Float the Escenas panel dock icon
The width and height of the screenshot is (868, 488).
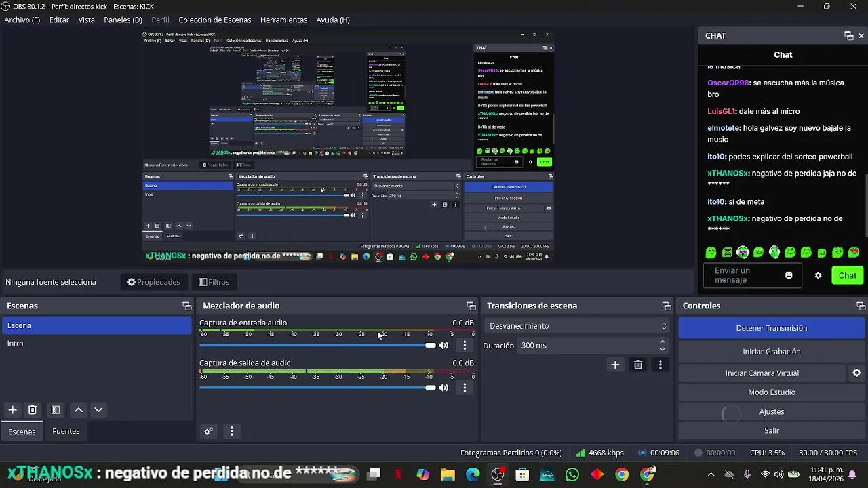tap(187, 306)
